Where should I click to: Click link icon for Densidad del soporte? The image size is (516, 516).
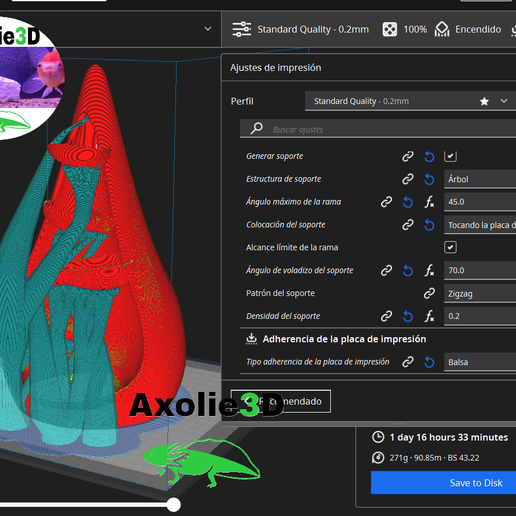[386, 316]
